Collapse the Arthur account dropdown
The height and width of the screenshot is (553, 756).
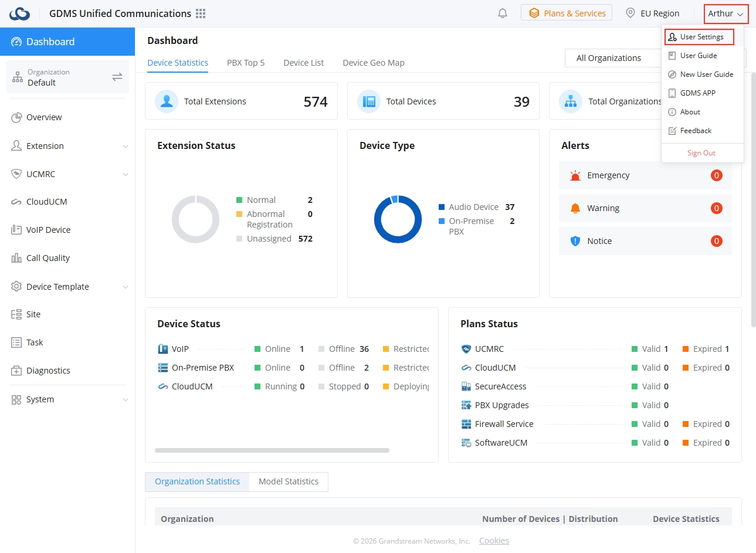click(726, 13)
